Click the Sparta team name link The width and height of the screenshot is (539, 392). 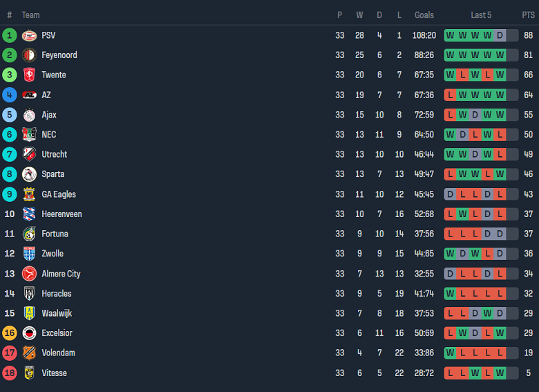(53, 174)
